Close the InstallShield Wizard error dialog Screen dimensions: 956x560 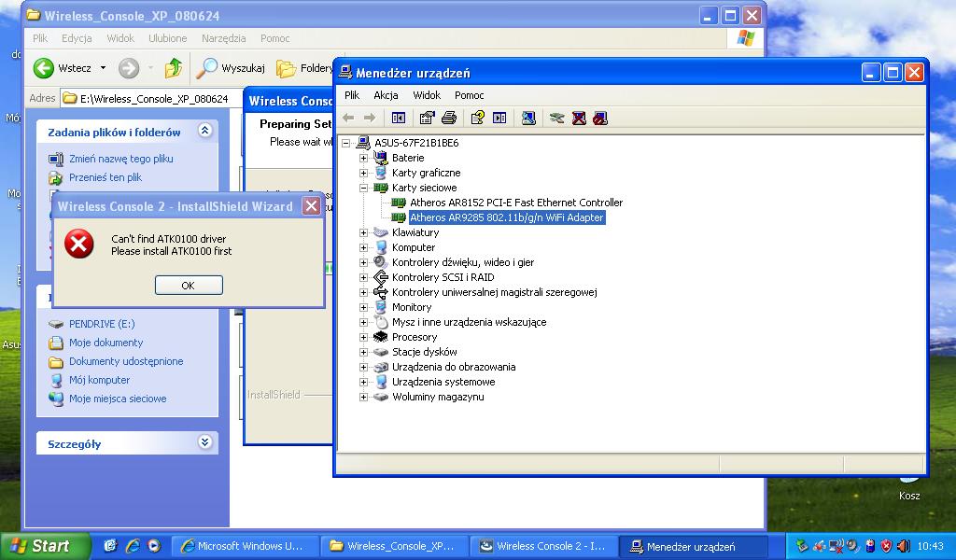[x=312, y=206]
